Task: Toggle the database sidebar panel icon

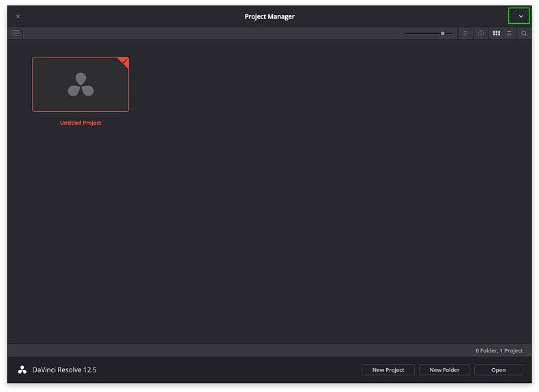Action: pyautogui.click(x=16, y=33)
